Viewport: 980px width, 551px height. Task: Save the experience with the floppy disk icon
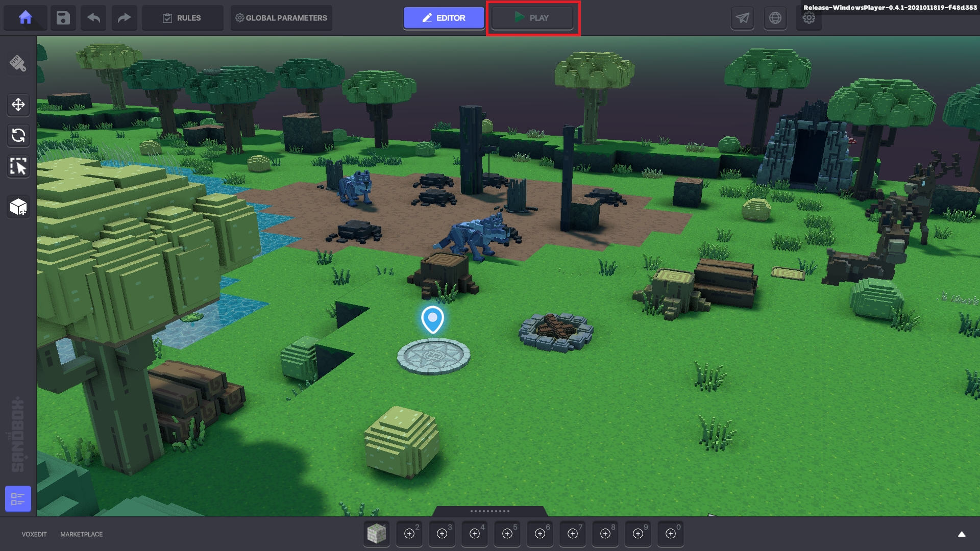pos(63,18)
